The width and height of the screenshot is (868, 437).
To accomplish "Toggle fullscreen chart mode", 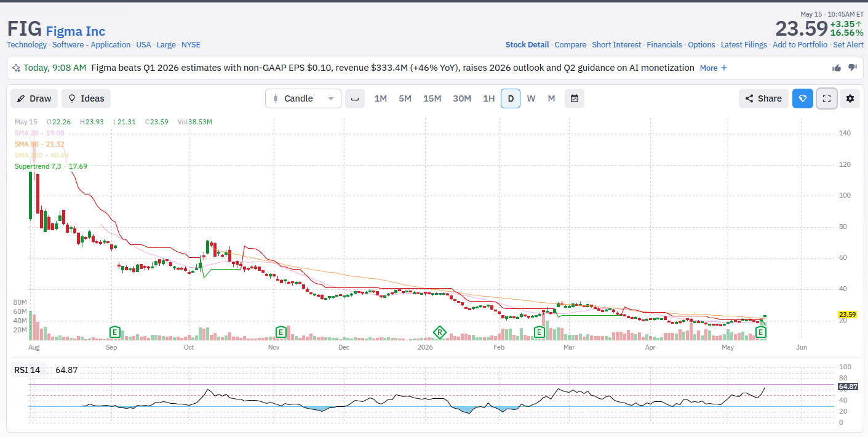I will point(827,98).
